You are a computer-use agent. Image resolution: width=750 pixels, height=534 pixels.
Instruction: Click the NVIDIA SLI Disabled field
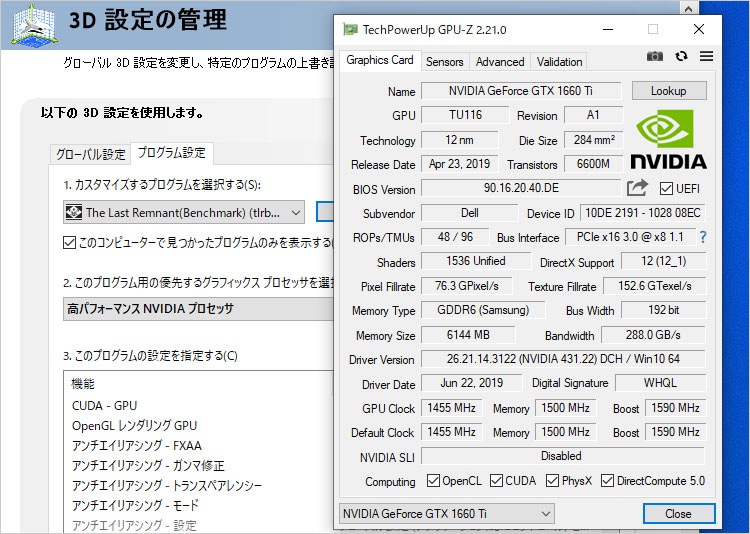pos(563,456)
